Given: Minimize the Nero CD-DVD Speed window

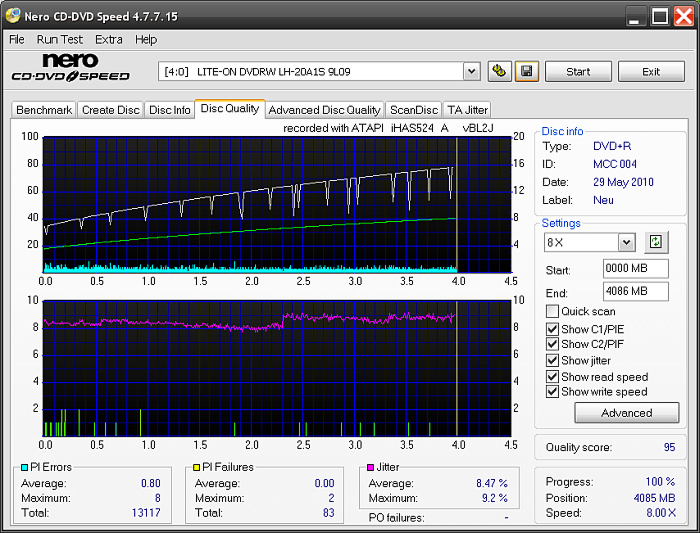Looking at the screenshot, I should click(x=636, y=16).
